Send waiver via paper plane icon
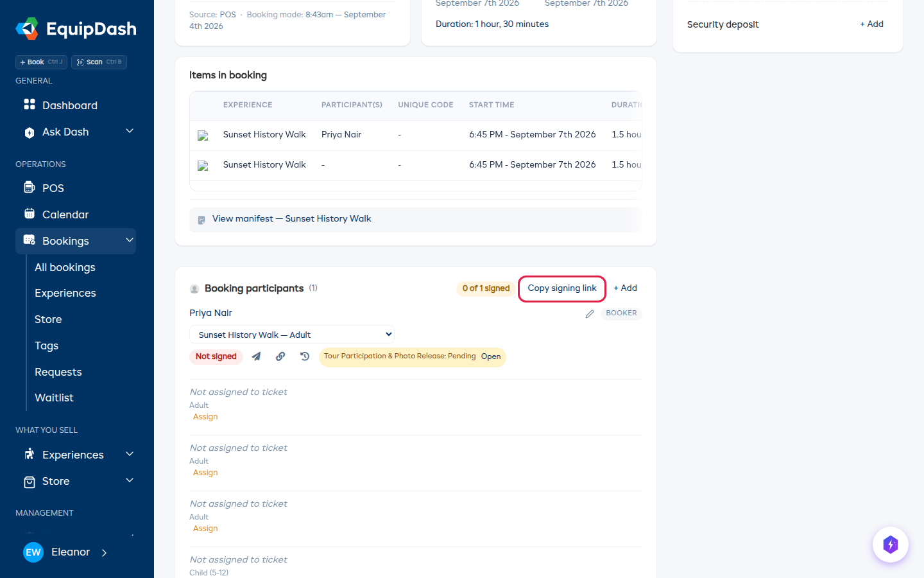924x578 pixels. point(256,356)
